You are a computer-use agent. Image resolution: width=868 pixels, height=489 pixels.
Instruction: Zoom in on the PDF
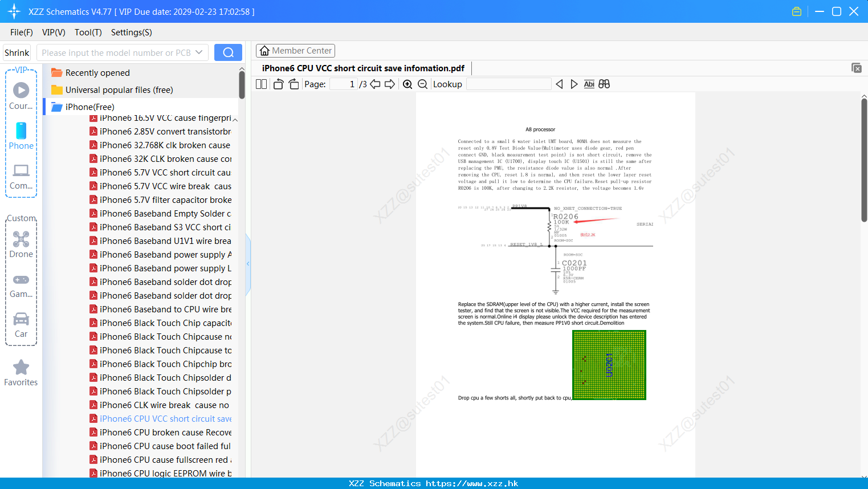point(407,84)
